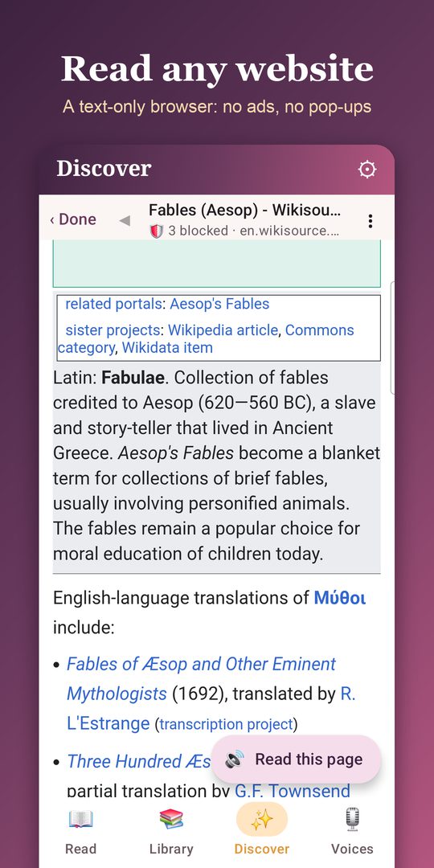
Task: Follow the Wikipedia article link
Action: point(223,330)
